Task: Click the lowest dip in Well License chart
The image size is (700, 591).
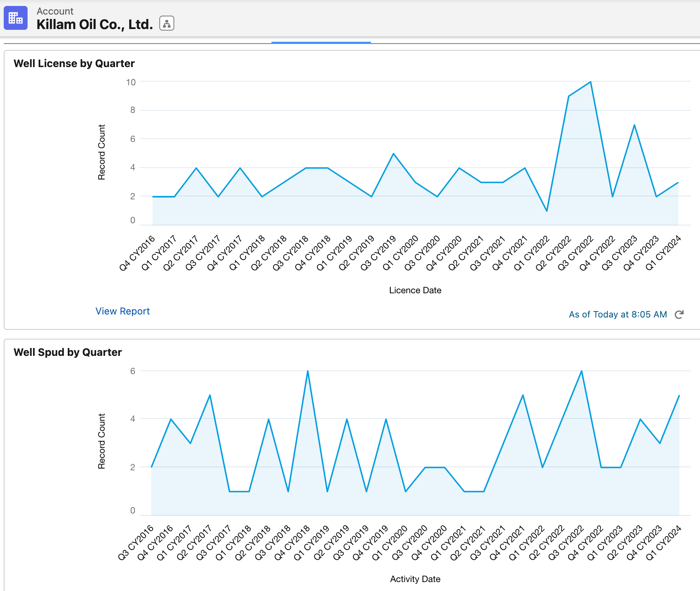Action: point(547,211)
